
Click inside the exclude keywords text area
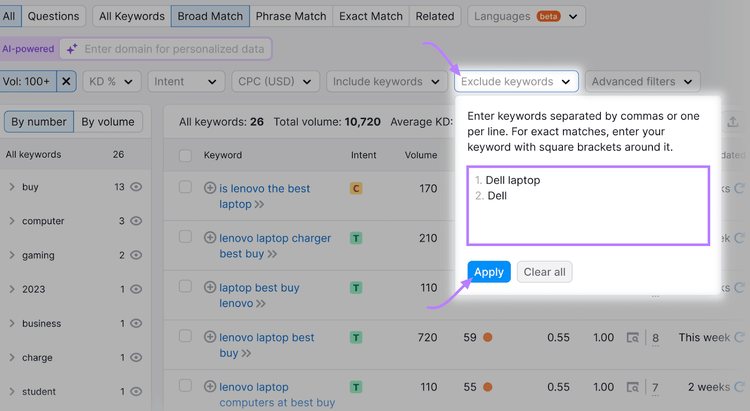tap(588, 206)
